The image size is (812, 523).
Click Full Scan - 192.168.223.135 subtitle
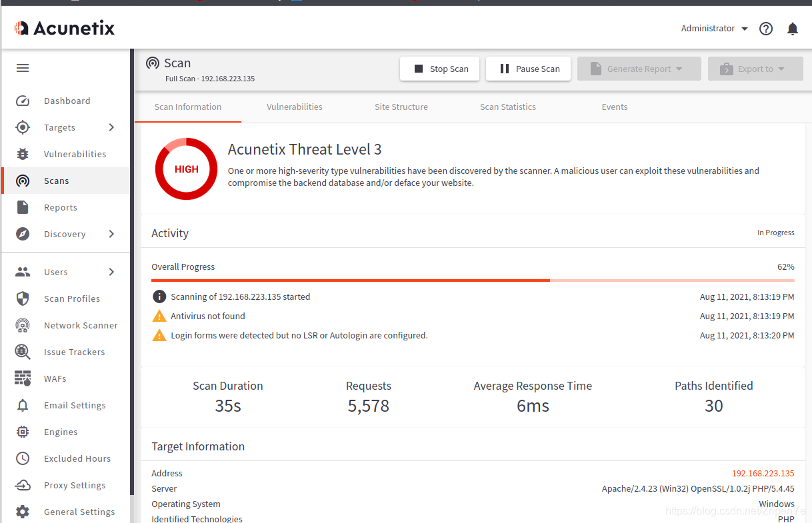pos(210,79)
